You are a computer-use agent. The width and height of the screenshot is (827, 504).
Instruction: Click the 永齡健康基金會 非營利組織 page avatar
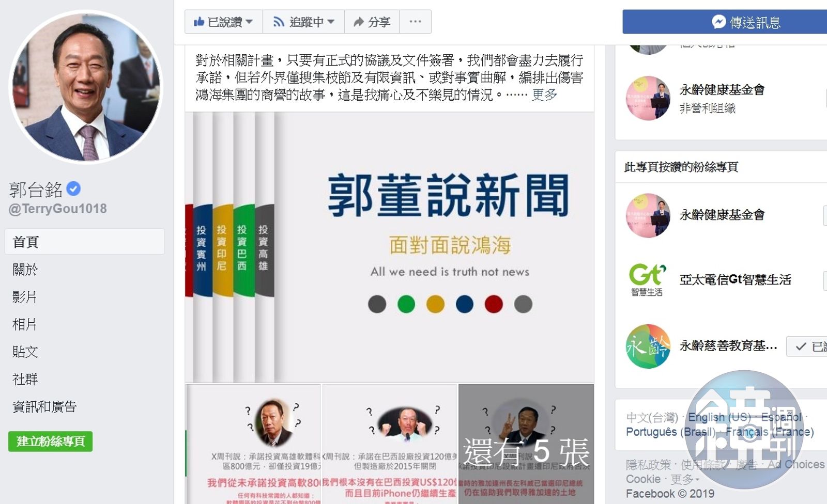pyautogui.click(x=648, y=98)
